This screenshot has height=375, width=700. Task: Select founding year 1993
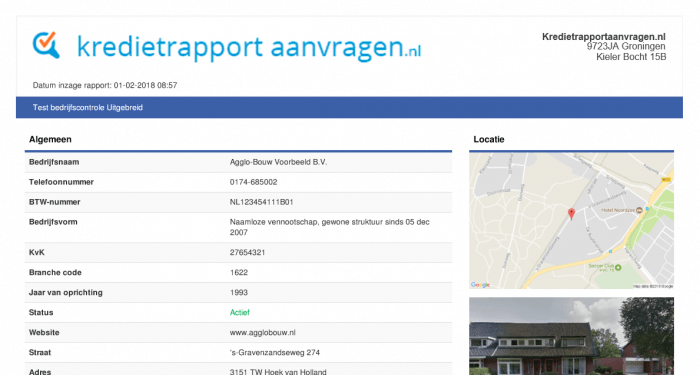(x=239, y=292)
